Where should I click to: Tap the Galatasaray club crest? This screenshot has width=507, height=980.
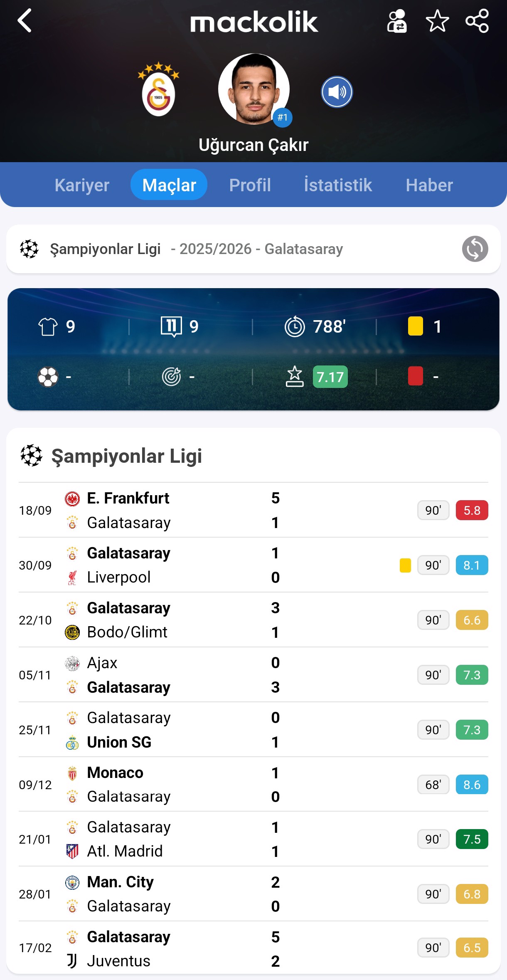coord(158,90)
